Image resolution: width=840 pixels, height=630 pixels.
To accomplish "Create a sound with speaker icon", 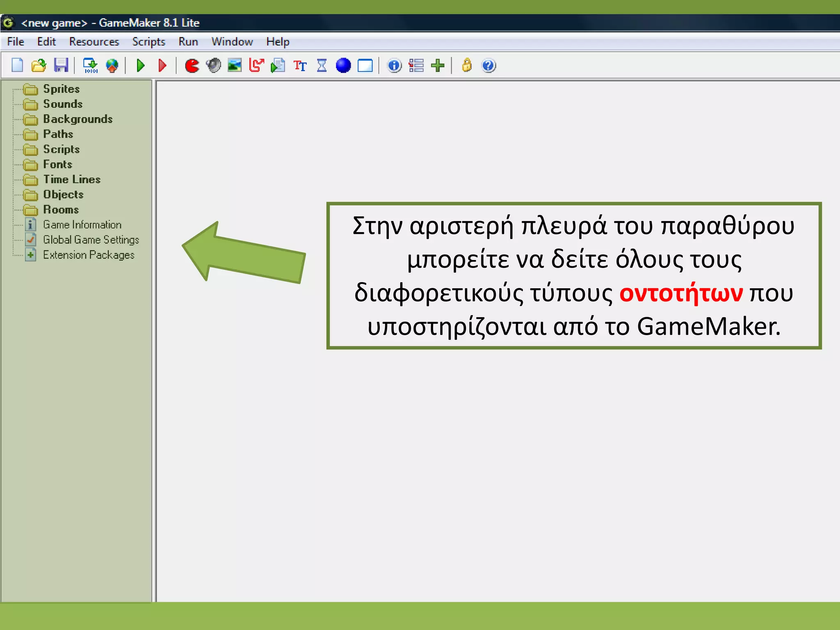I will (213, 65).
